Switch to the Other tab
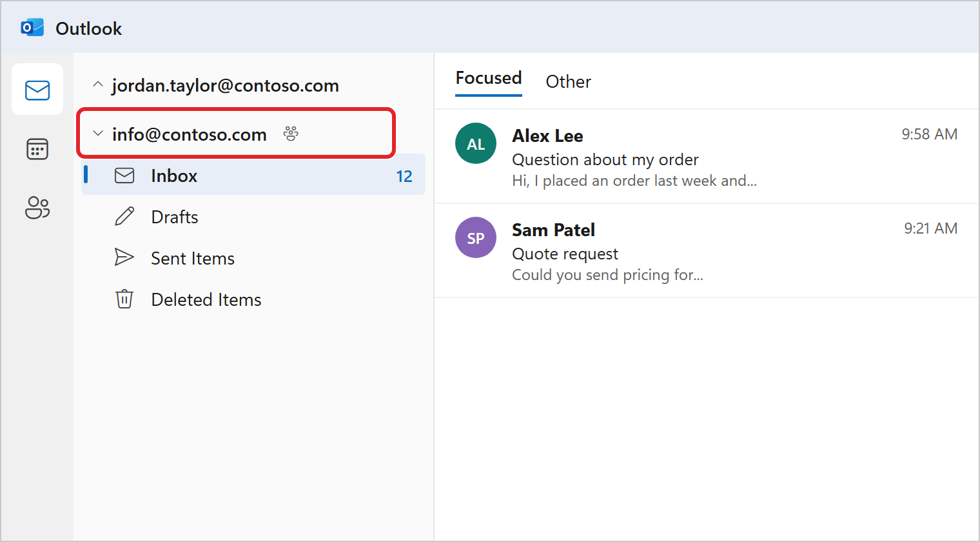Viewport: 980px width, 542px height. [x=568, y=82]
